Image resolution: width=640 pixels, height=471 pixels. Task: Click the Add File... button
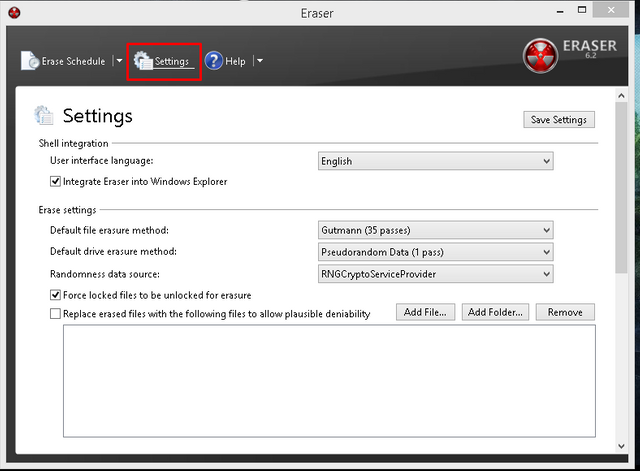(x=425, y=312)
